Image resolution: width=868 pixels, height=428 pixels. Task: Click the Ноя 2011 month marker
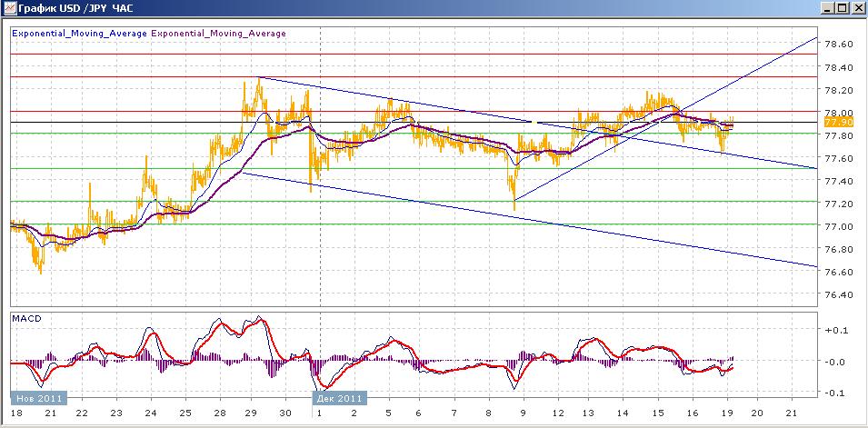pyautogui.click(x=38, y=398)
